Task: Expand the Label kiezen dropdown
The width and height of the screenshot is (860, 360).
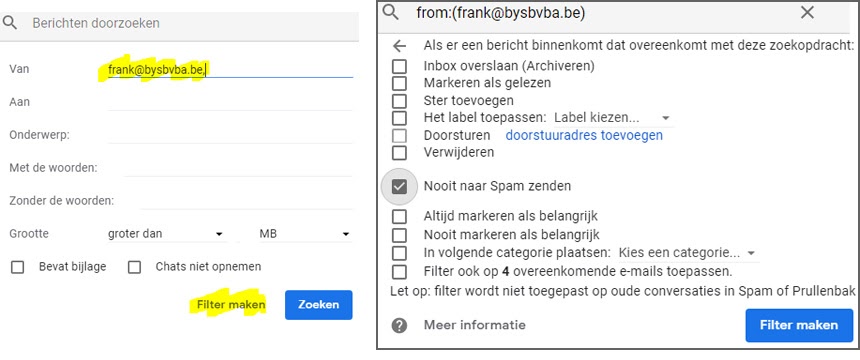Action: click(x=612, y=118)
